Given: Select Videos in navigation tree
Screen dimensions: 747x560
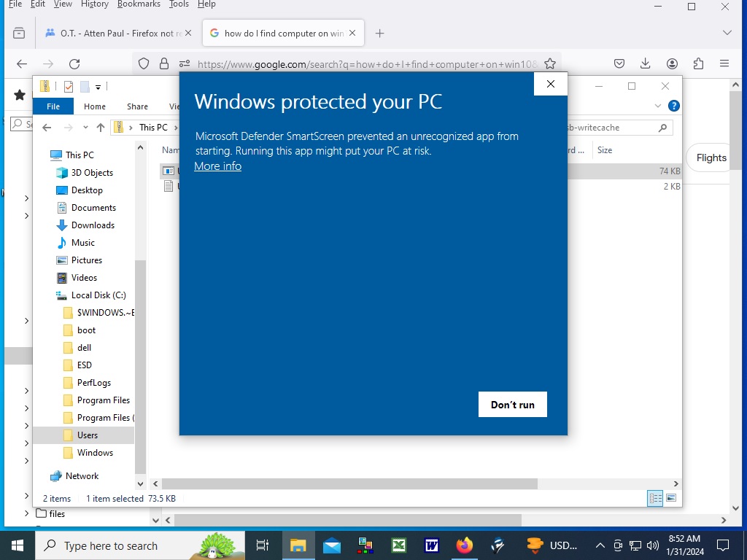Looking at the screenshot, I should point(84,278).
